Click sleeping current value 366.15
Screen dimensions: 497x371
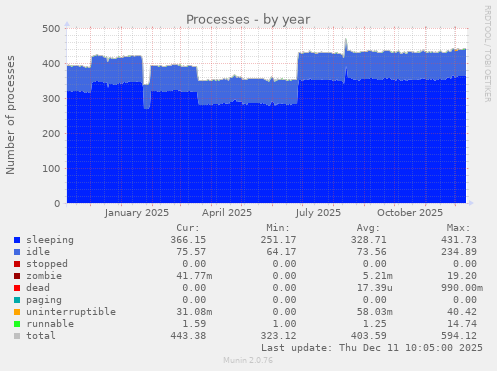tap(188, 240)
